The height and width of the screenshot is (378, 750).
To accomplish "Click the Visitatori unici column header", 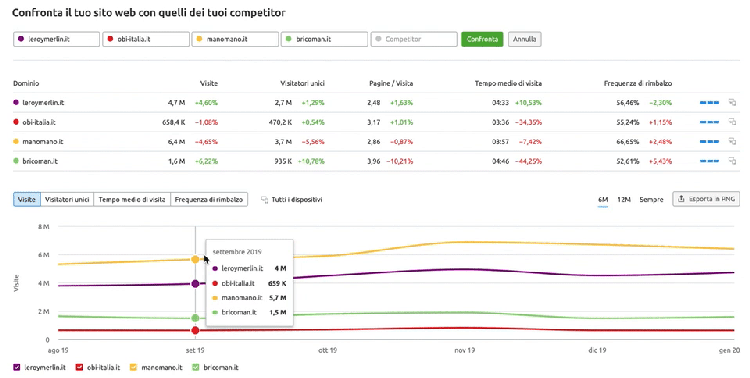I will [302, 83].
